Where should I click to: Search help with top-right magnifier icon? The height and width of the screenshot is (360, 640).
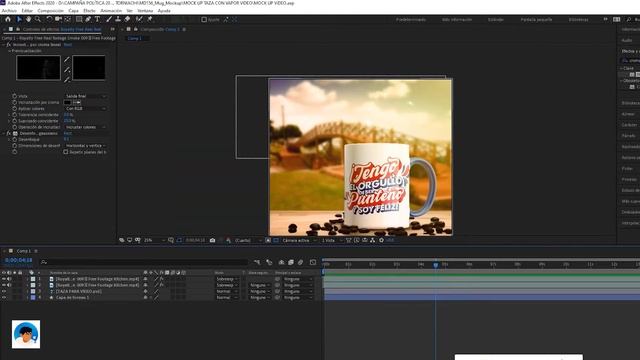pyautogui.click(x=629, y=19)
